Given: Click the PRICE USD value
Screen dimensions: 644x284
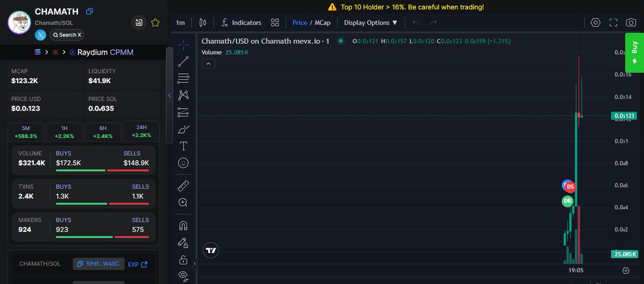Looking at the screenshot, I should tap(26, 109).
